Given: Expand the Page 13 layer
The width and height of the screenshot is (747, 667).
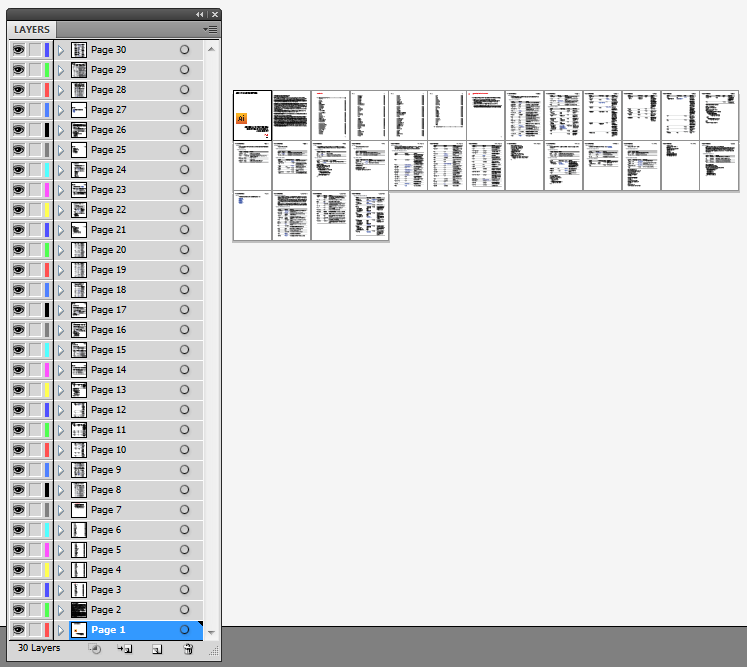Looking at the screenshot, I should (61, 390).
